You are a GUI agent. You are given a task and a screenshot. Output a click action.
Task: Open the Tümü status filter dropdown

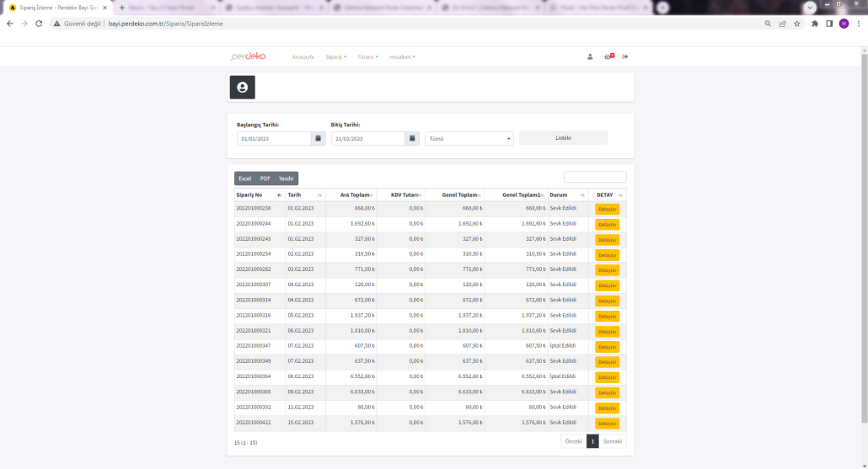[469, 139]
